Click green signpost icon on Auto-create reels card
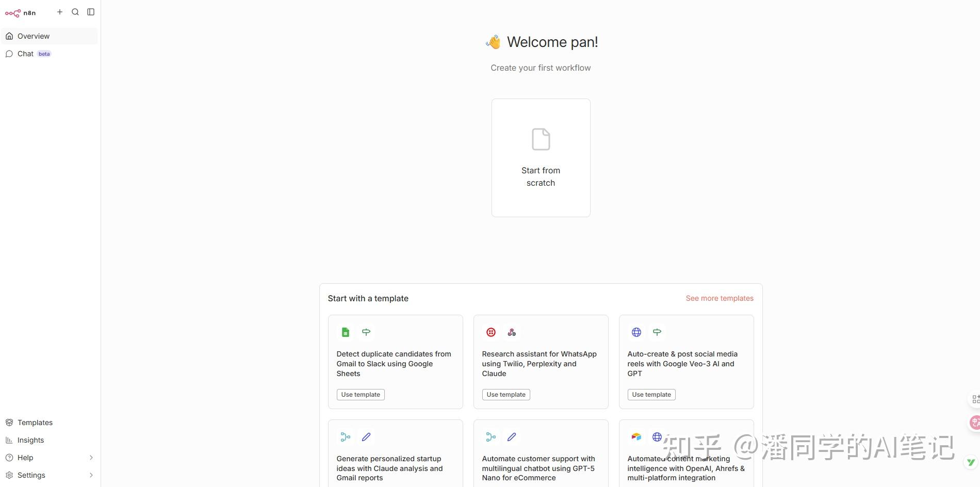This screenshot has width=980, height=487. [657, 332]
